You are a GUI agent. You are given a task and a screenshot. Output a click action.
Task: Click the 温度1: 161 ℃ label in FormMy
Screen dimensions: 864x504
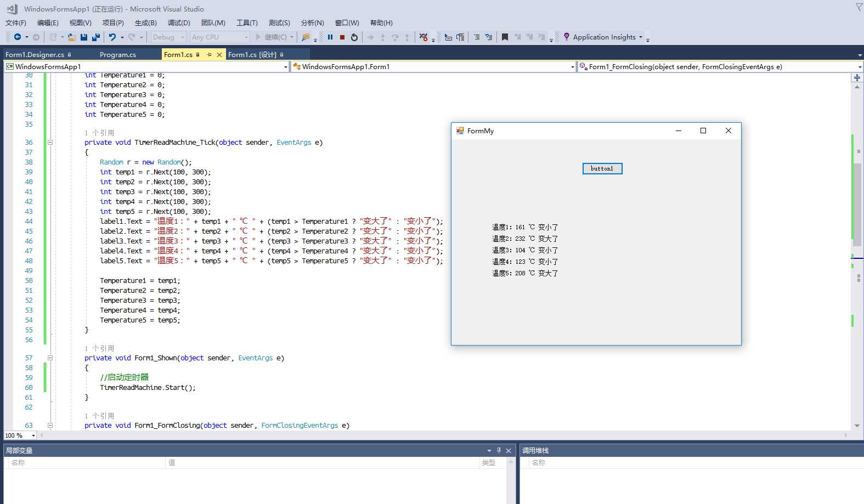525,227
